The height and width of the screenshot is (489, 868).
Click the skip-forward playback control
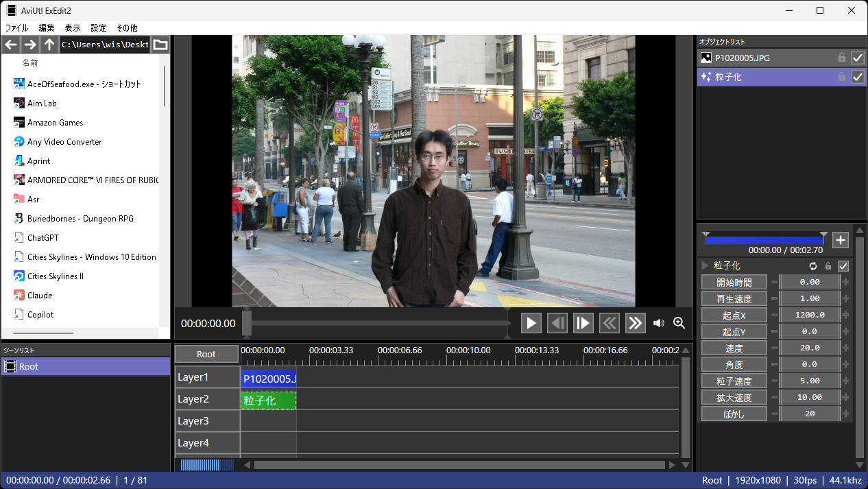(x=635, y=322)
